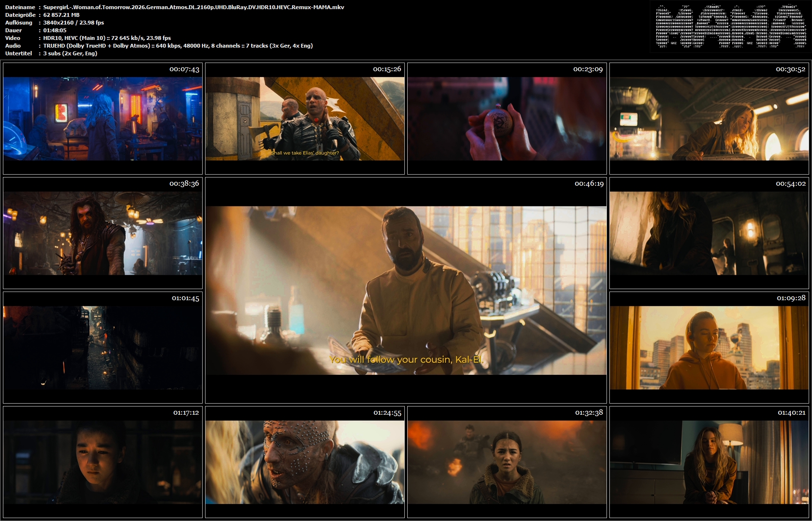Click the timestamp text '01:24:55'
The height and width of the screenshot is (521, 812).
pyautogui.click(x=387, y=413)
